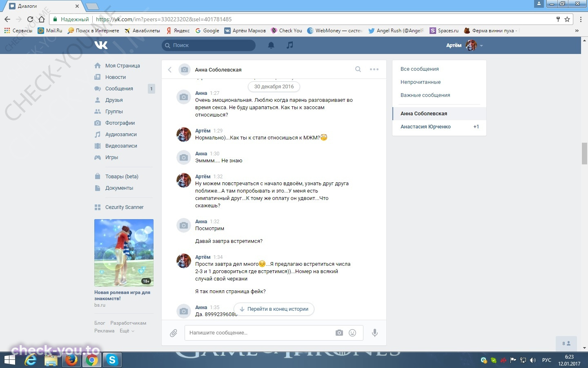
Task: Open emoji smiley picker
Action: 352,333
